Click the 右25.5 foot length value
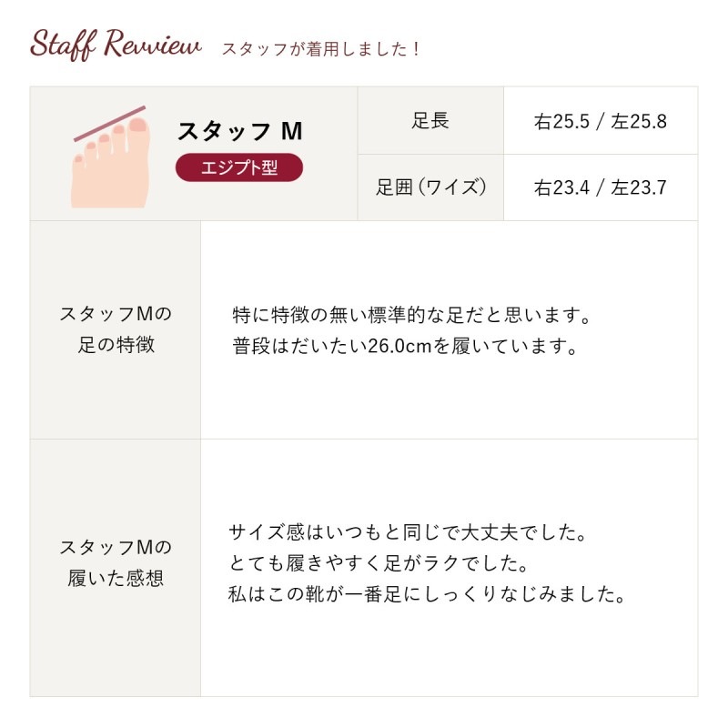 coord(562,122)
